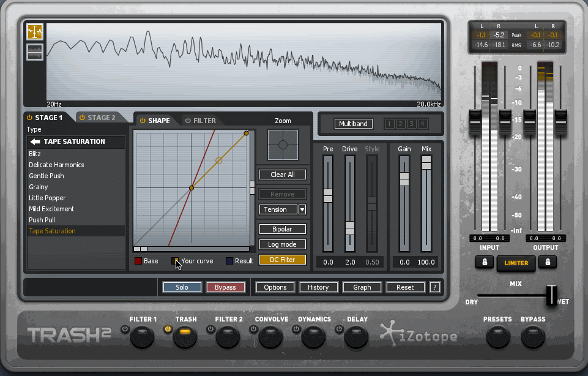Toggle the DC Filter button

click(283, 260)
